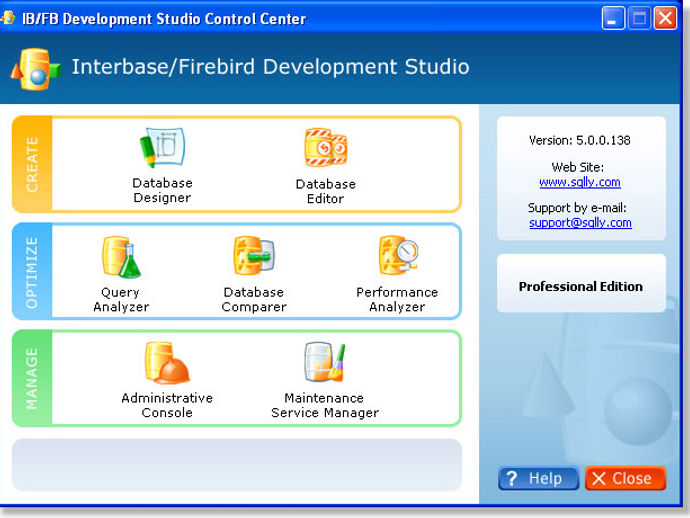Click the orange Close button
The height and width of the screenshot is (518, 690).
[x=625, y=478]
